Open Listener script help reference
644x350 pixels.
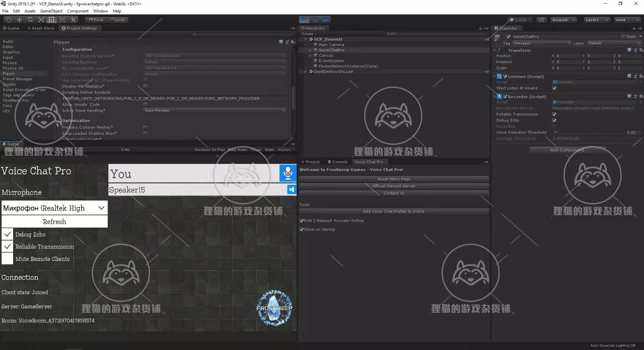coord(629,76)
